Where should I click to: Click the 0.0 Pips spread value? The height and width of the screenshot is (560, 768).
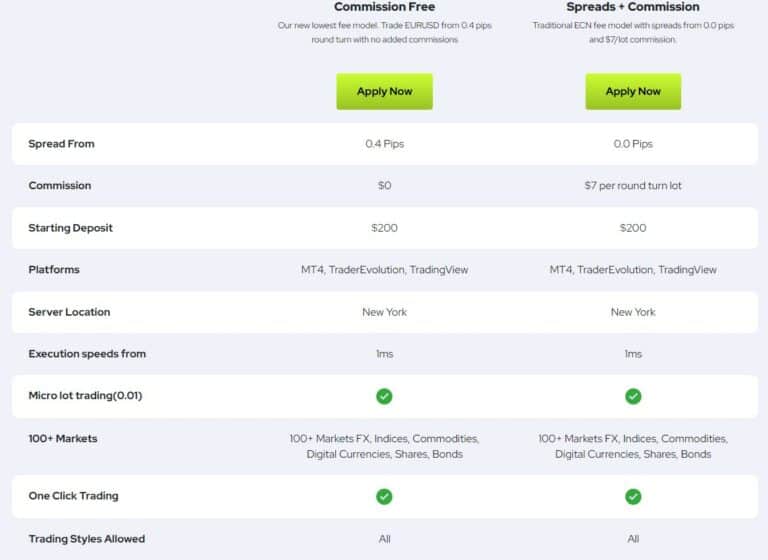(633, 144)
